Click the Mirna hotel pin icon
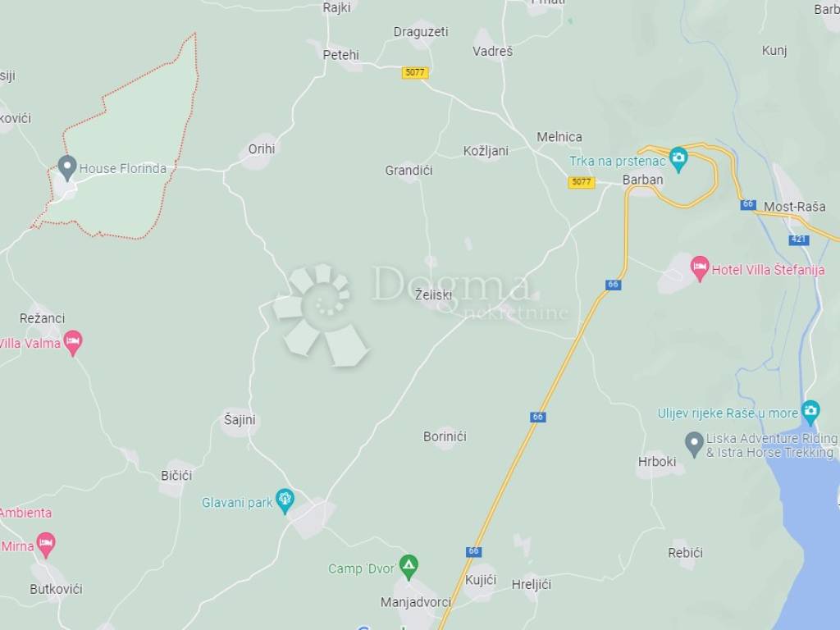The image size is (840, 630). tap(46, 546)
